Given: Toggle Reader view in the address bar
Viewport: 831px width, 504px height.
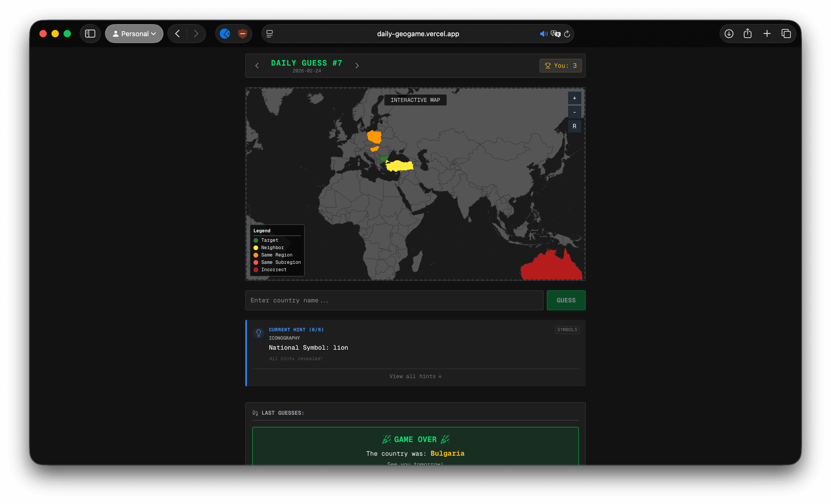Looking at the screenshot, I should click(x=269, y=33).
